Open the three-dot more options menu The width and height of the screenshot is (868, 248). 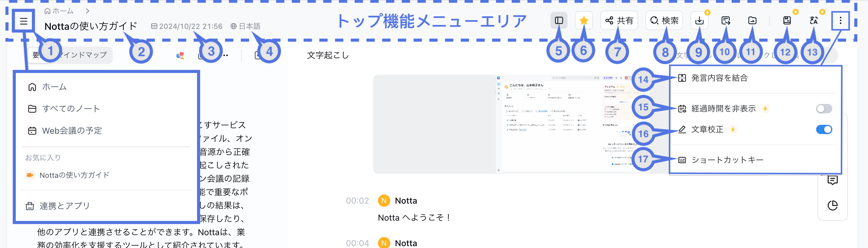(x=840, y=21)
